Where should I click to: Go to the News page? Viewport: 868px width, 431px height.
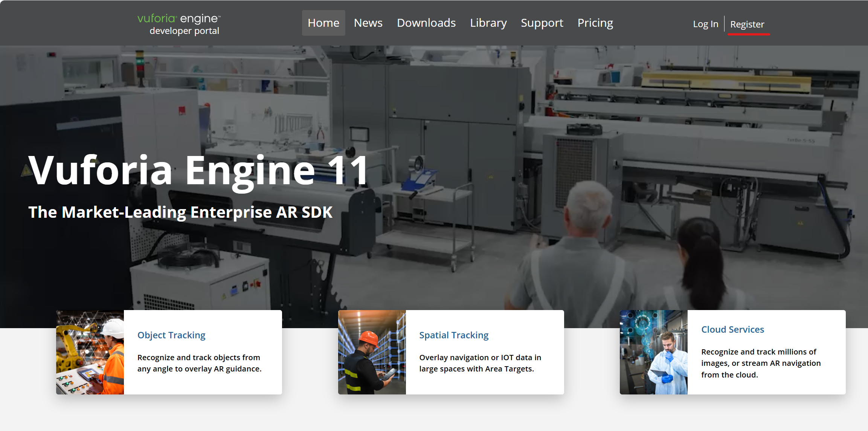click(368, 23)
